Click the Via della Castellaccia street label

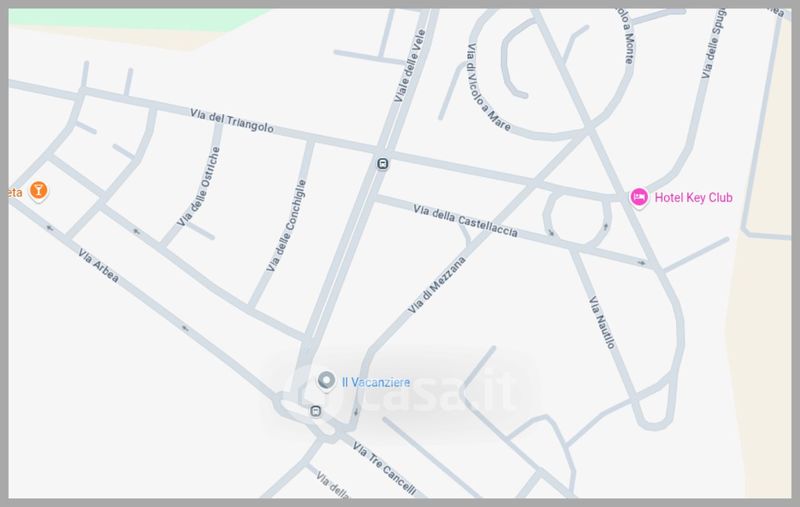(465, 221)
